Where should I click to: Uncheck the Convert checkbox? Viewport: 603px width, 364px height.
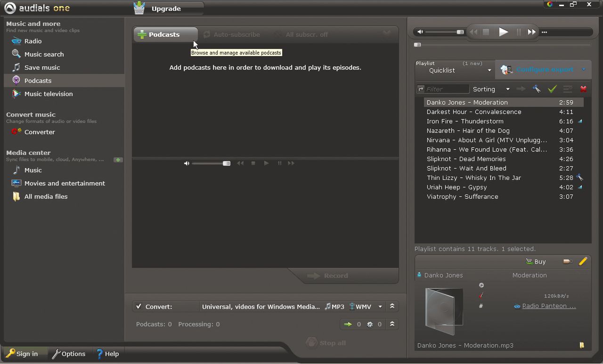pos(139,307)
